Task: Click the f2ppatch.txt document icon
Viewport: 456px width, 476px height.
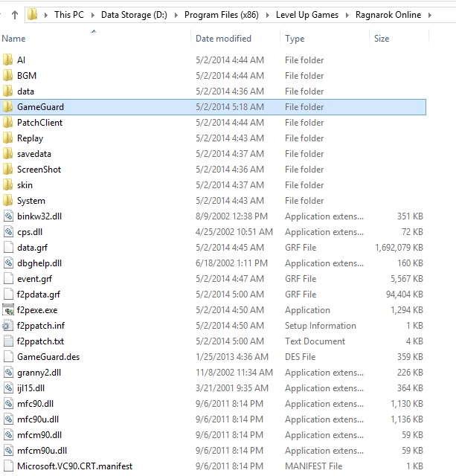Action: [8, 341]
